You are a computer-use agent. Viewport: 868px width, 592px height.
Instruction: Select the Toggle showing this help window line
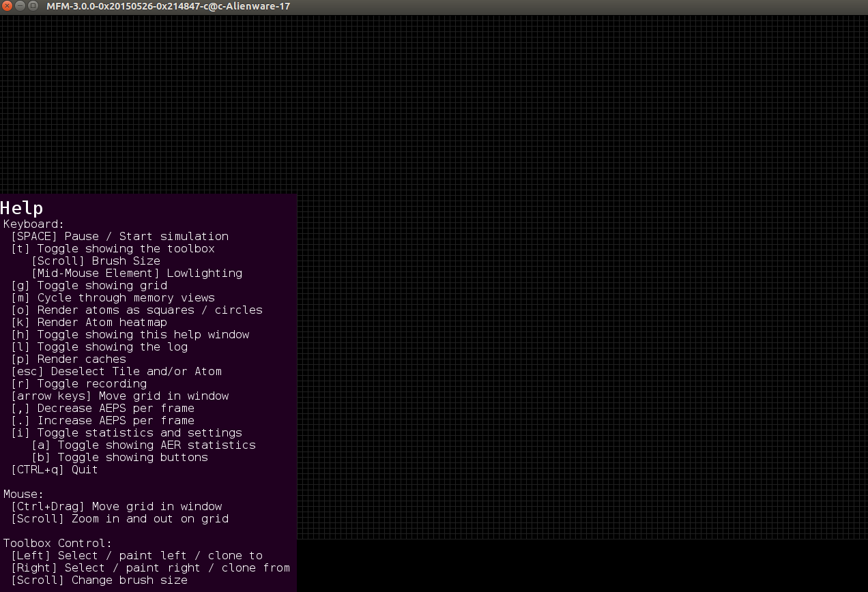130,335
